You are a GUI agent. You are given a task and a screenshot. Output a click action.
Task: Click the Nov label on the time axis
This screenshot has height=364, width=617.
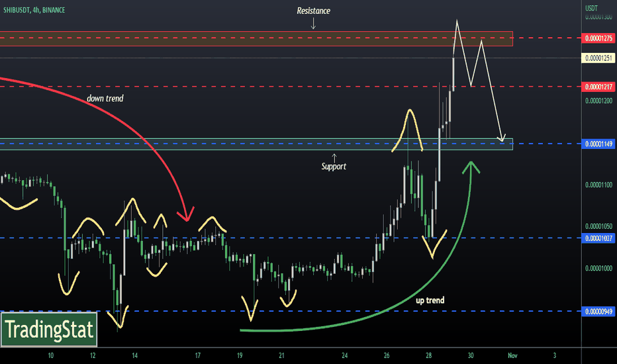coord(512,355)
